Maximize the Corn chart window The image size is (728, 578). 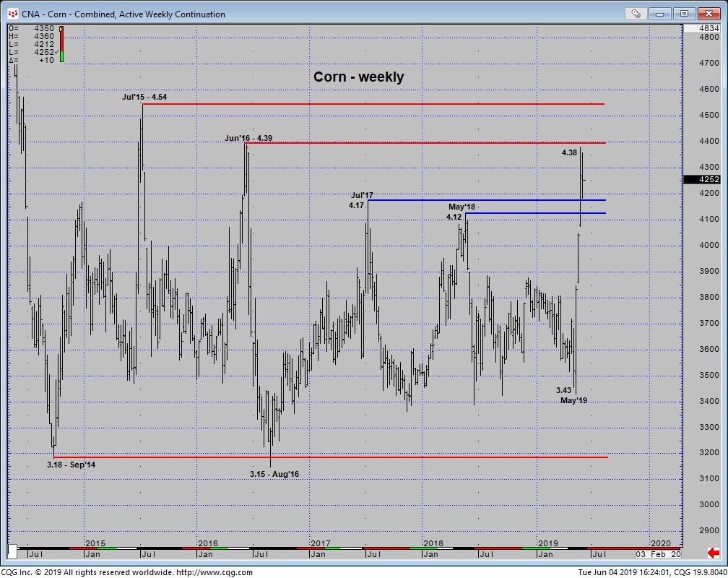(685, 13)
